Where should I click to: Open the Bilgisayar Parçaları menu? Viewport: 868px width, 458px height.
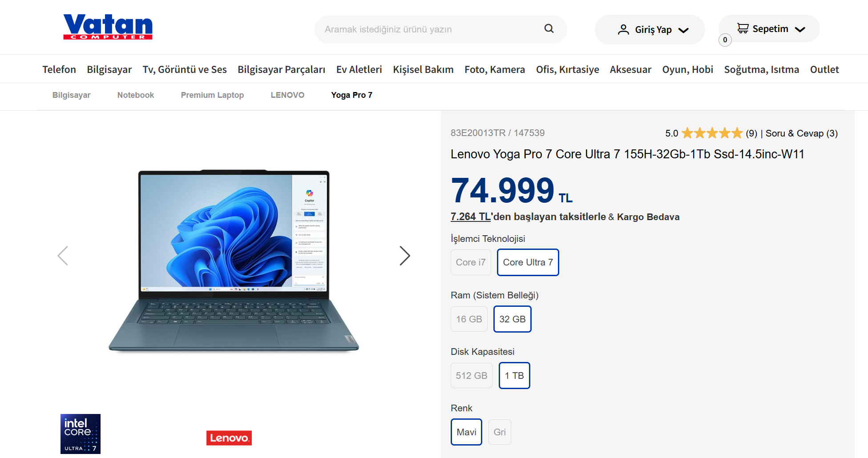[x=281, y=69]
